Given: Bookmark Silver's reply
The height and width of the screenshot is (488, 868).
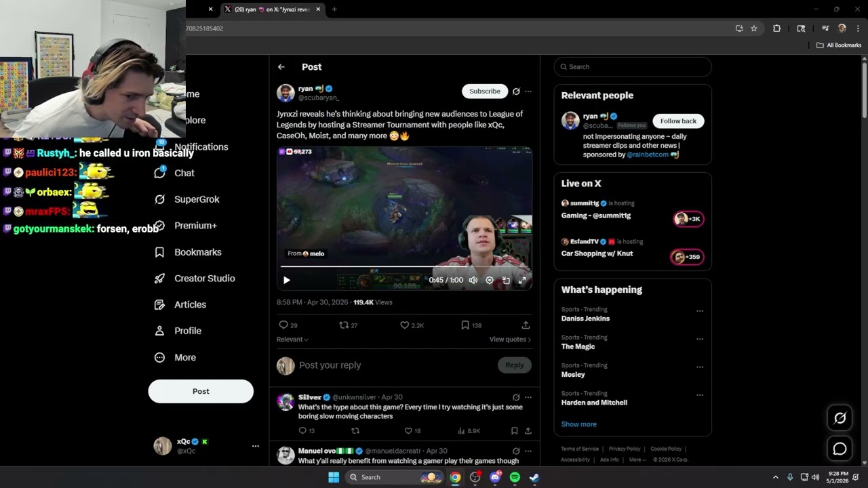Looking at the screenshot, I should (515, 430).
